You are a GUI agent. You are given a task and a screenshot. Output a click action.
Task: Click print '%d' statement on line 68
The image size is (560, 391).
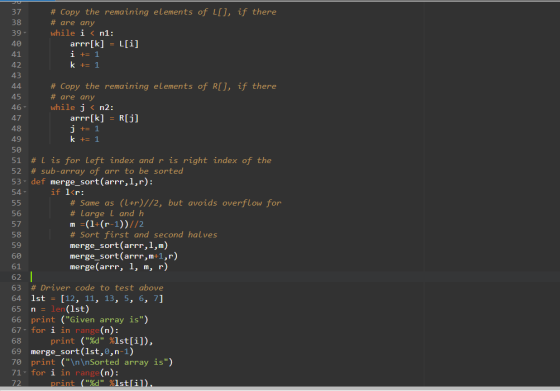point(102,341)
